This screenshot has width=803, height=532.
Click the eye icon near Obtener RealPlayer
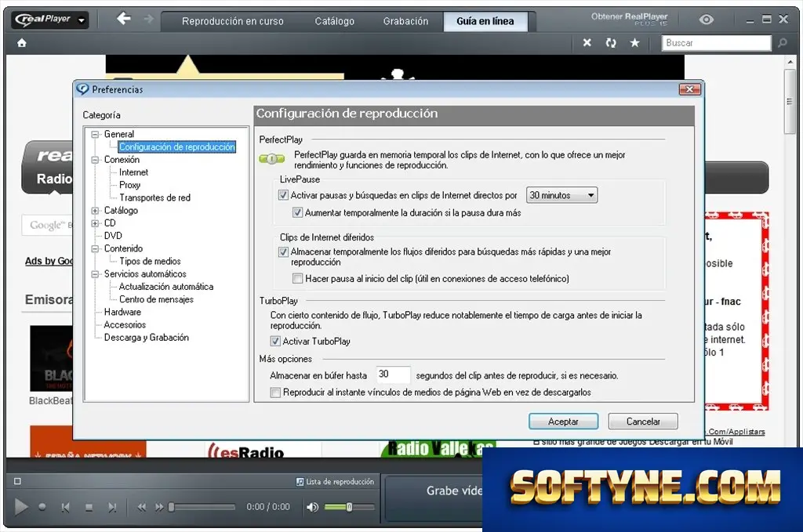(x=707, y=20)
